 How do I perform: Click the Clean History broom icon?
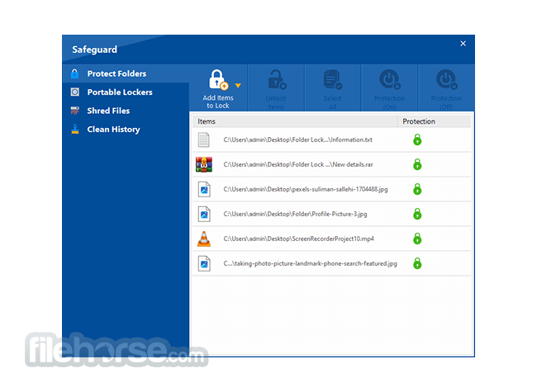coord(75,130)
